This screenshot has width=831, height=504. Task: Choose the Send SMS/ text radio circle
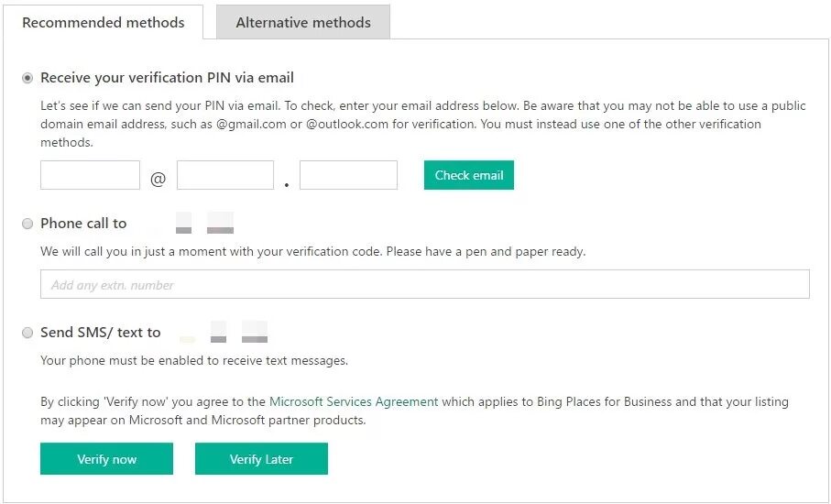[27, 333]
